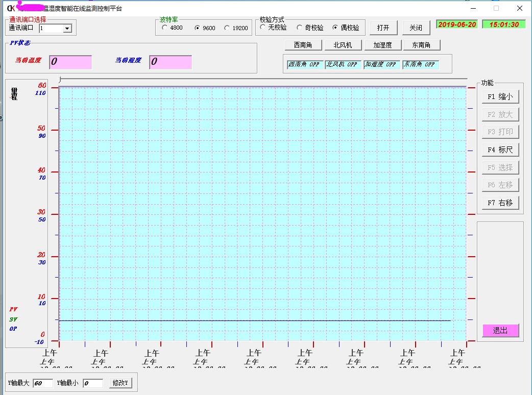Click the 修改Y button
The image size is (532, 395).
click(x=120, y=383)
